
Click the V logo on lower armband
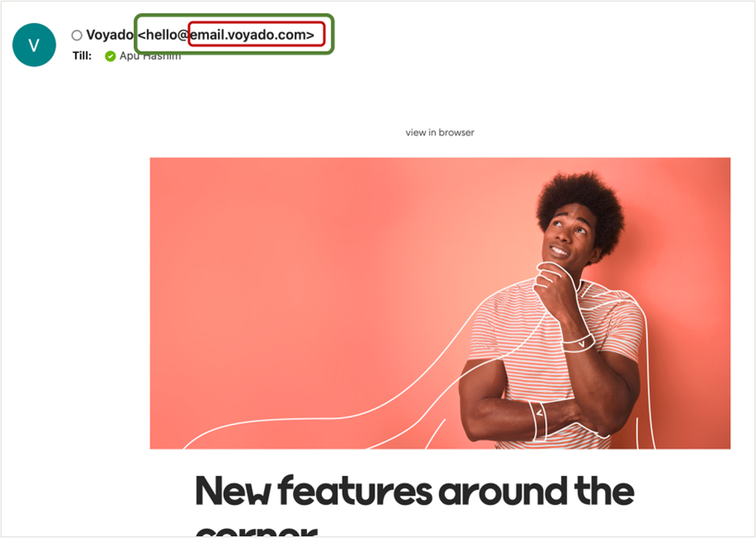539,413
